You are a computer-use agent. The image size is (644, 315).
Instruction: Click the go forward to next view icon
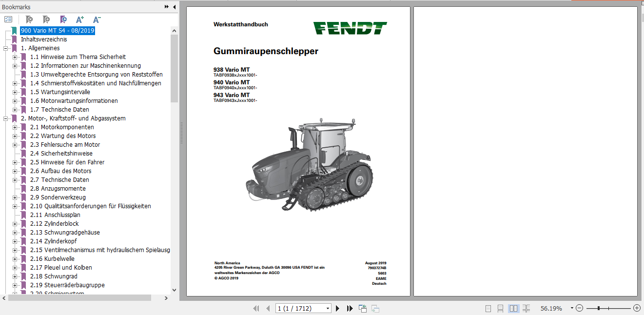click(x=375, y=308)
